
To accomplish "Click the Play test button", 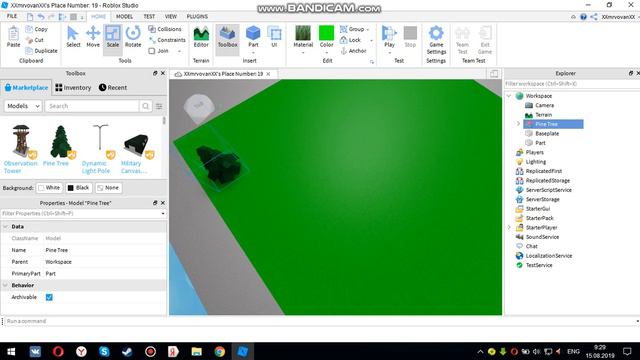I will (x=389, y=36).
